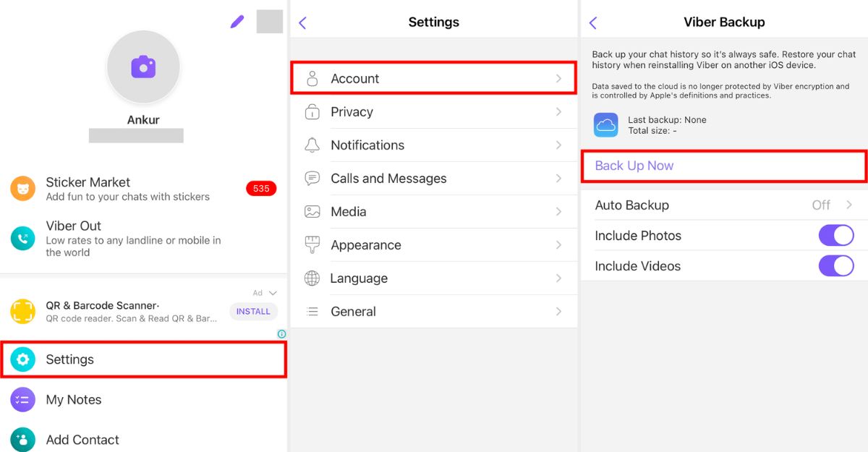
Task: Tap the Include Photos label
Action: pyautogui.click(x=638, y=236)
